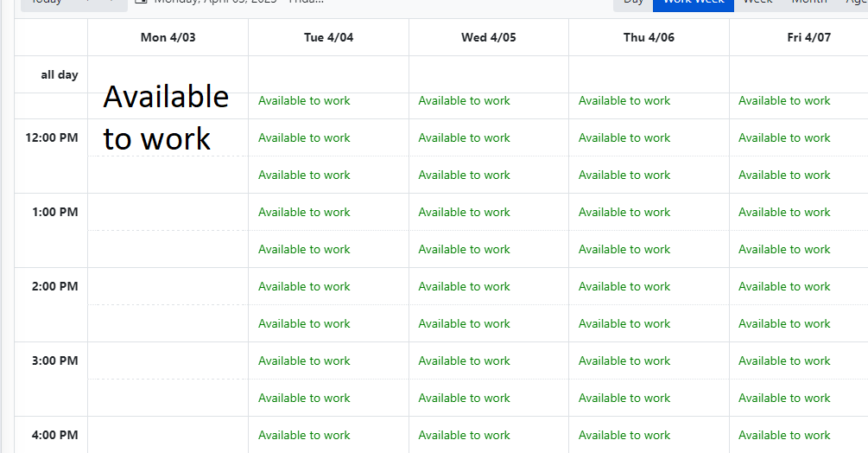
Task: Select Friday 3:00 PM Available to work slot
Action: [784, 360]
